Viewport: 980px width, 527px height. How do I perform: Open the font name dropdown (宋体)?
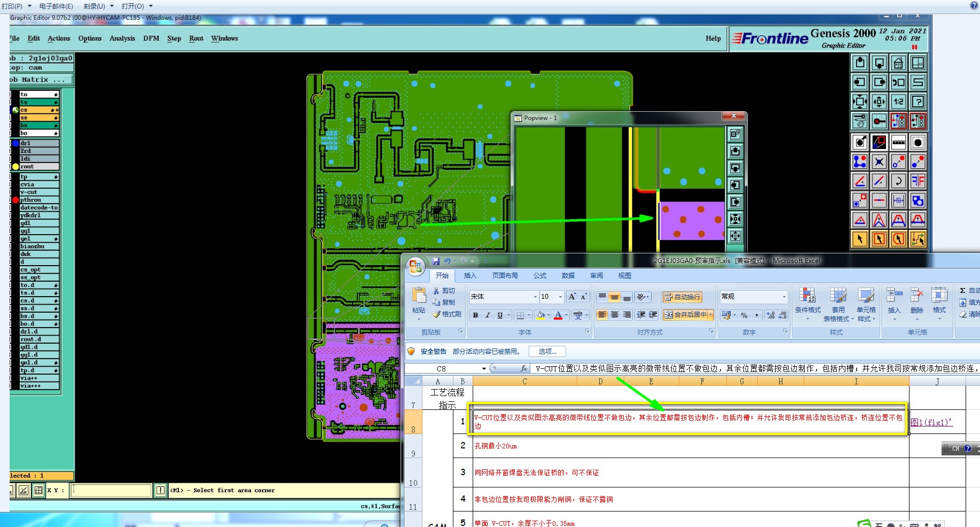[x=535, y=297]
